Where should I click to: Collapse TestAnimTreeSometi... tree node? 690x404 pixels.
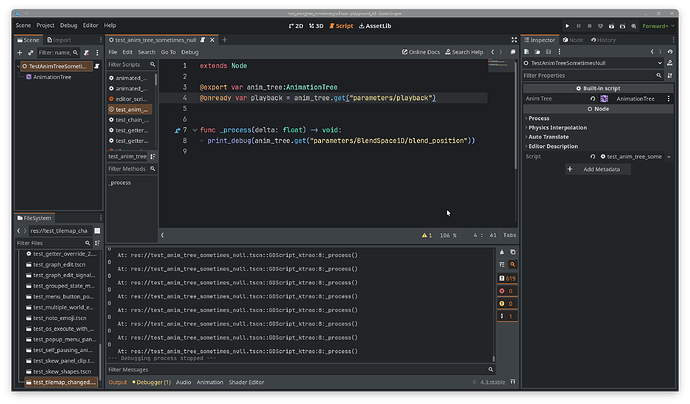pyautogui.click(x=18, y=66)
